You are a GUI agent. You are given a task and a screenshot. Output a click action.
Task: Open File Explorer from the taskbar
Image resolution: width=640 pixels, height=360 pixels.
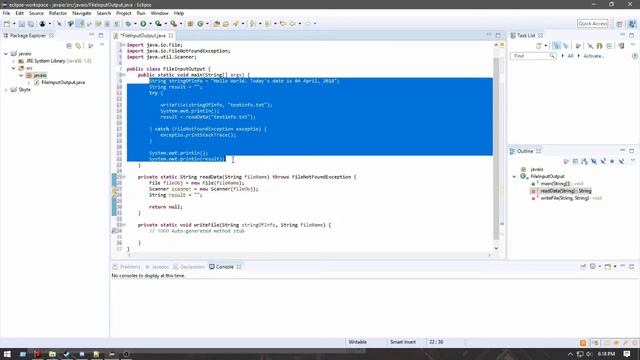coord(52,354)
